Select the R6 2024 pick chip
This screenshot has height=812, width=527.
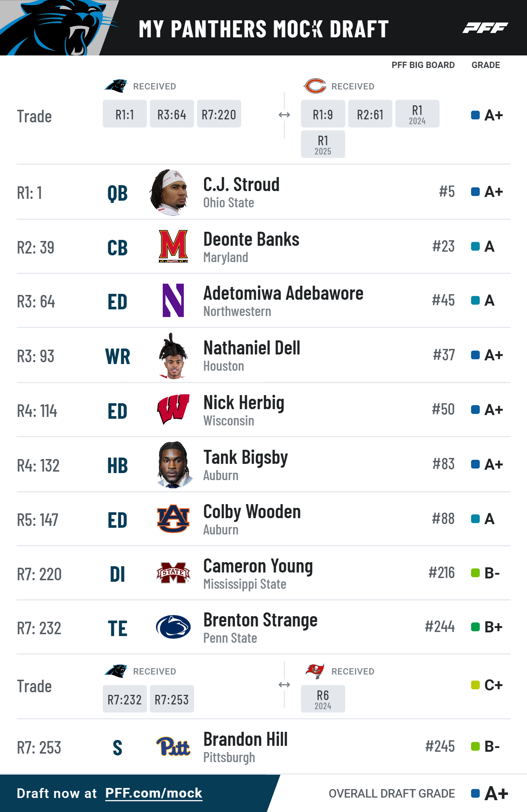coord(323,699)
